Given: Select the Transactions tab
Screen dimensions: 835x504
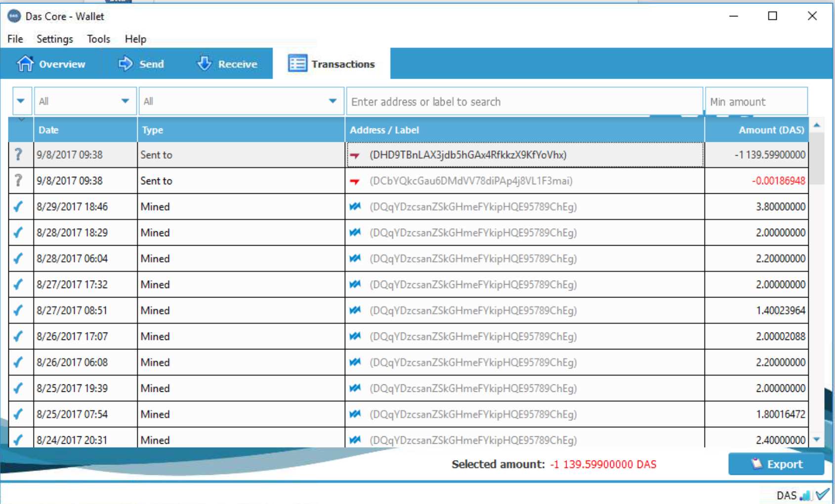Looking at the screenshot, I should pos(332,64).
